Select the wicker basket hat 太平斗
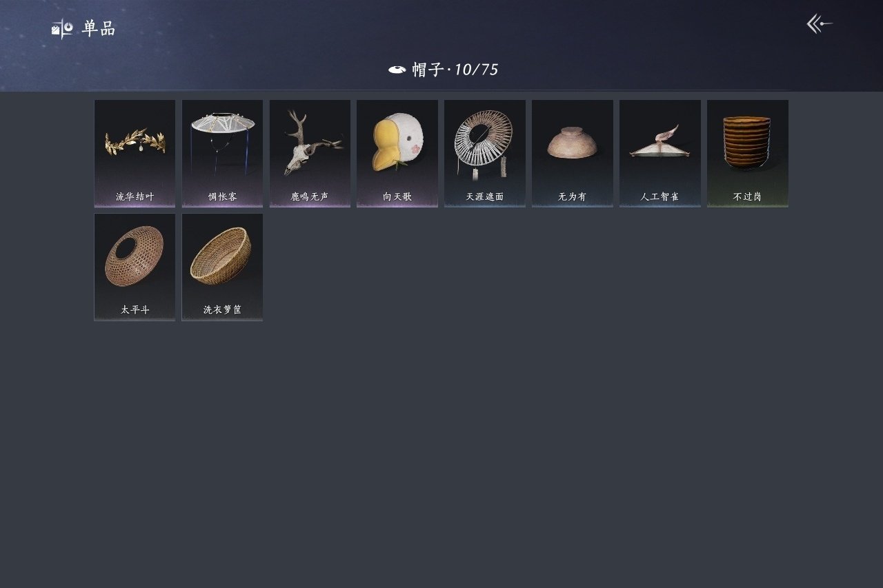 (x=135, y=267)
